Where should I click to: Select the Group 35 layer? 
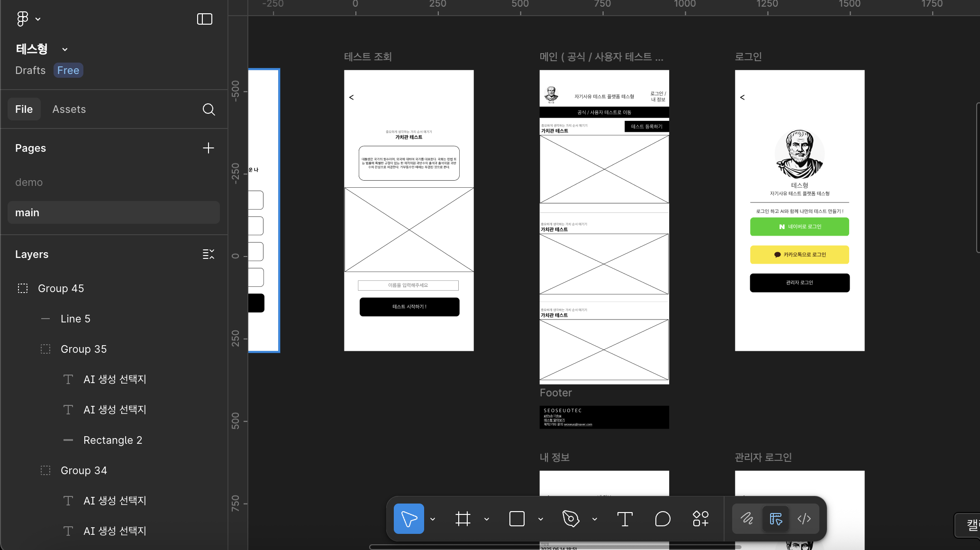tap(83, 349)
